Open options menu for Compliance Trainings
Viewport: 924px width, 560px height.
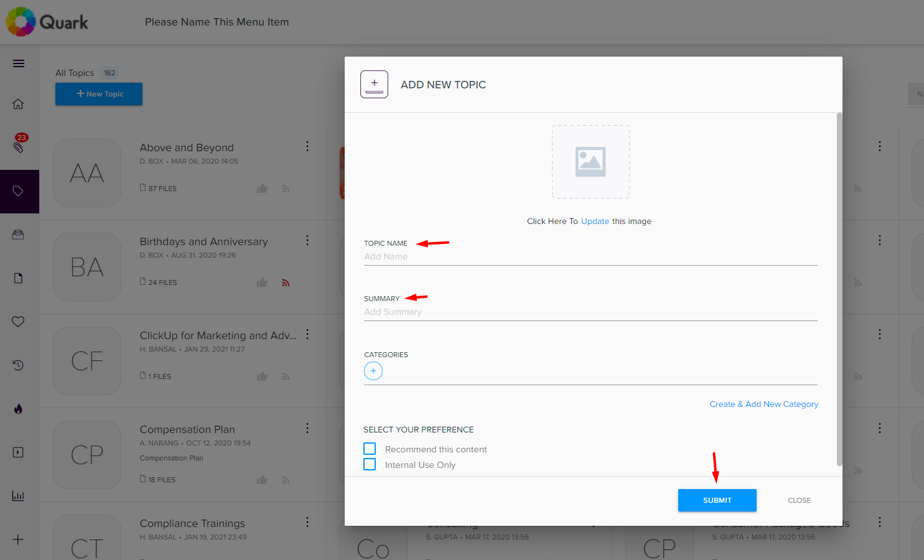click(307, 522)
